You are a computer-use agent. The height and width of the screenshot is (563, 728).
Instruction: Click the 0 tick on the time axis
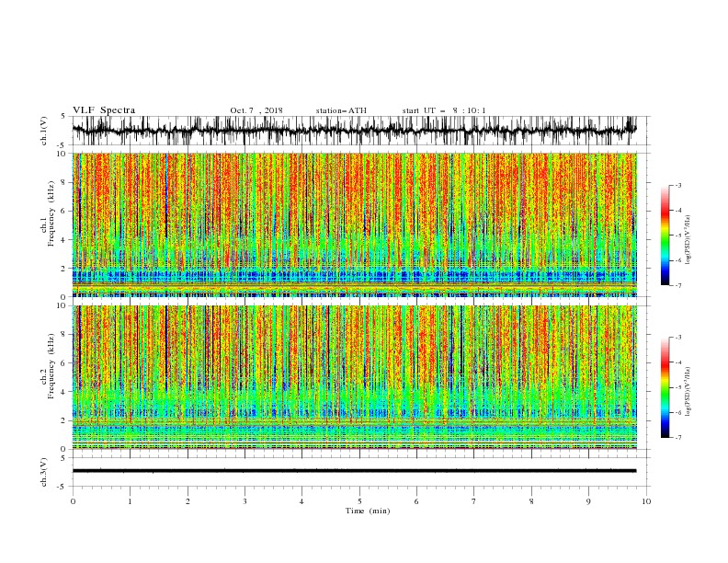(x=73, y=501)
